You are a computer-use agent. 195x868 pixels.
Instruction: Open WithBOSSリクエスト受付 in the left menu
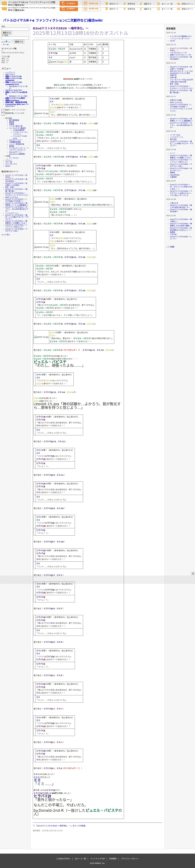18,87
